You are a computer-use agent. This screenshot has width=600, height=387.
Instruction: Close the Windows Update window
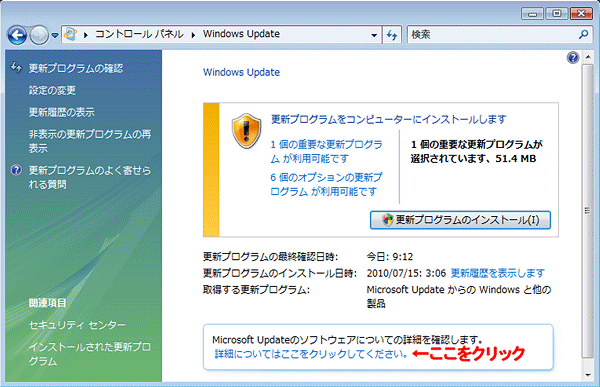click(x=581, y=14)
